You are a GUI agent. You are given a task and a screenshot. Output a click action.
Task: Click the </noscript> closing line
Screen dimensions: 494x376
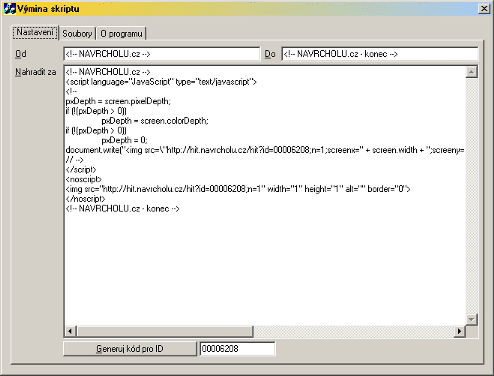pos(85,199)
